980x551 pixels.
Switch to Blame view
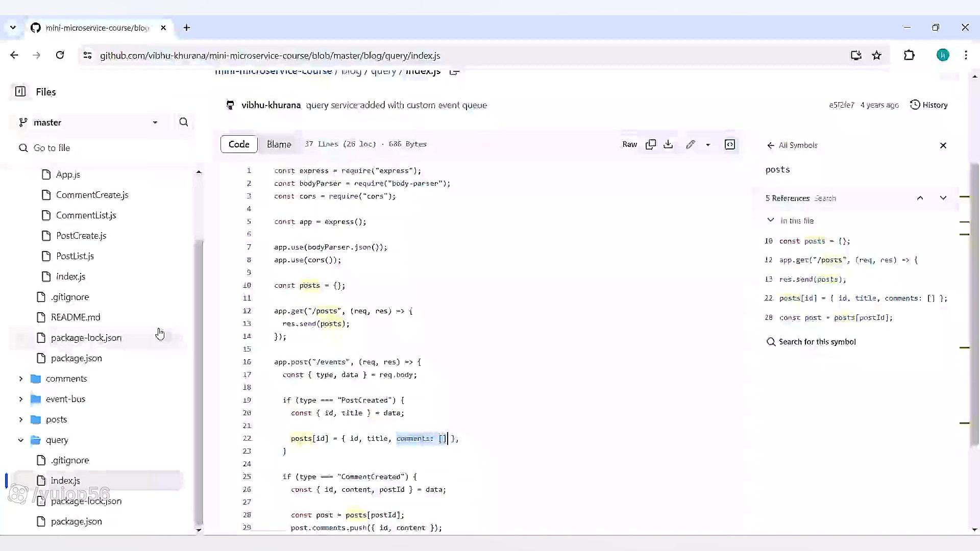(279, 144)
